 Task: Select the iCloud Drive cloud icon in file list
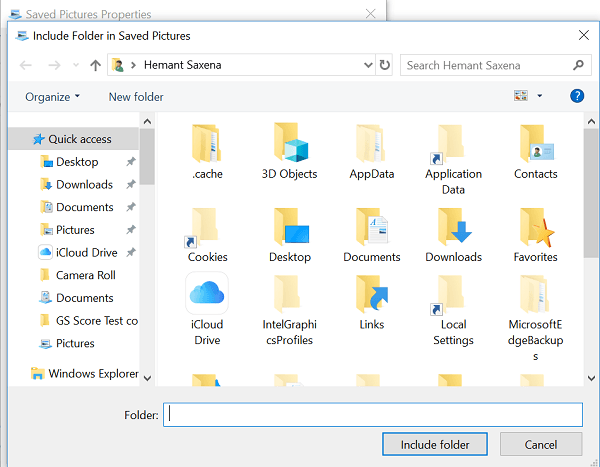pos(207,293)
